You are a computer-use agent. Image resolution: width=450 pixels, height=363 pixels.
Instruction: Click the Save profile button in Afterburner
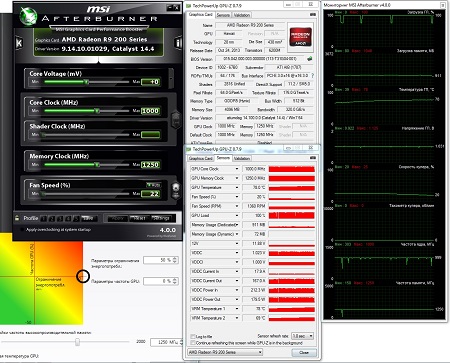click(x=88, y=218)
